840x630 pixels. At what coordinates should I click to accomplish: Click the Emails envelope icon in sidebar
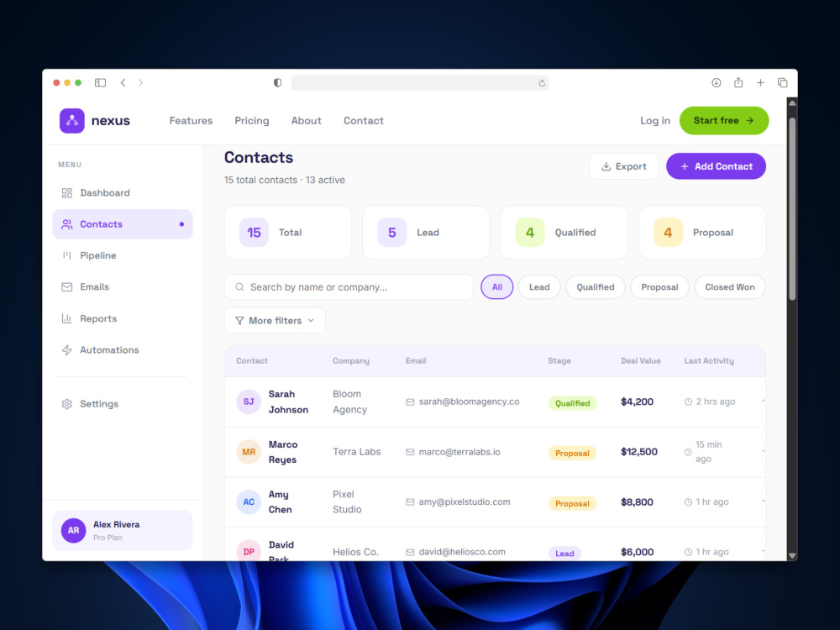(67, 287)
